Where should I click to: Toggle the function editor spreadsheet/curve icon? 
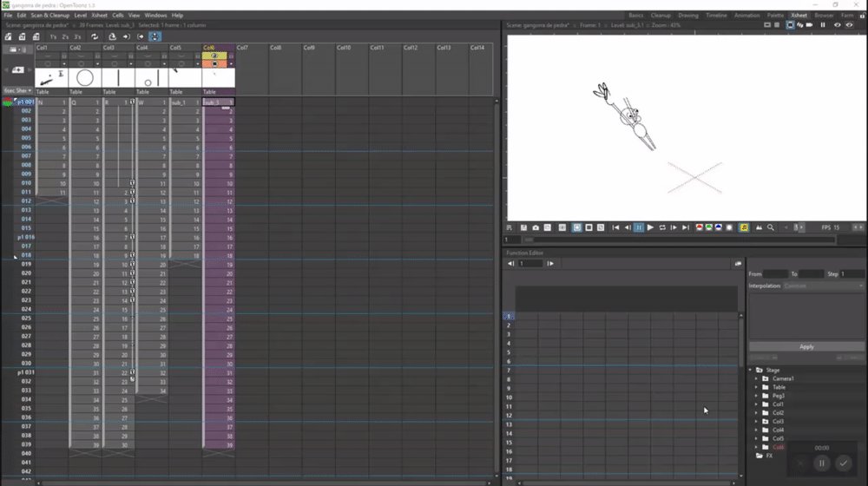[738, 264]
